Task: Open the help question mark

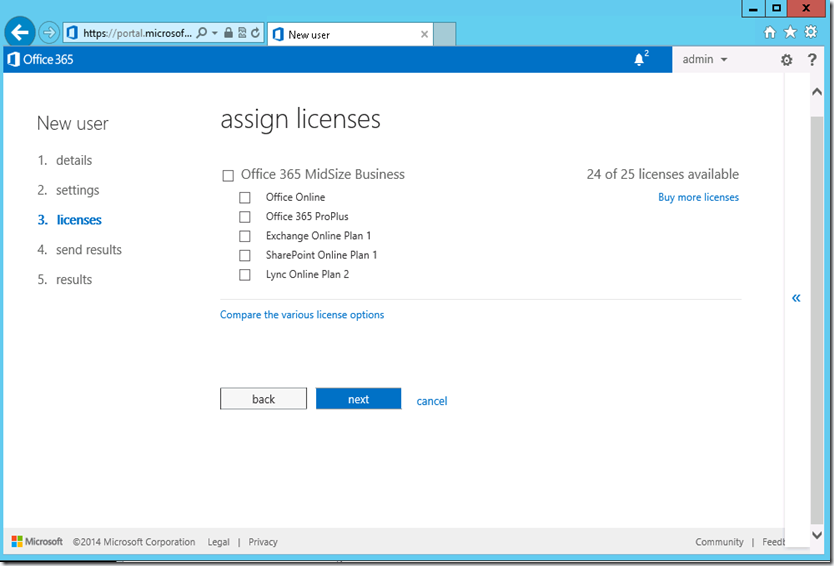Action: point(812,60)
